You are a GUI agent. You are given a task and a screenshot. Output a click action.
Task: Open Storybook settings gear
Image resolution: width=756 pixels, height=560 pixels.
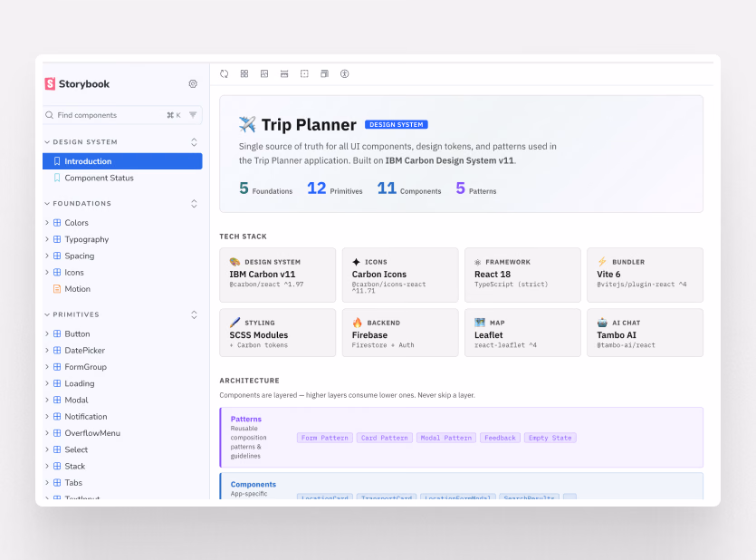193,84
